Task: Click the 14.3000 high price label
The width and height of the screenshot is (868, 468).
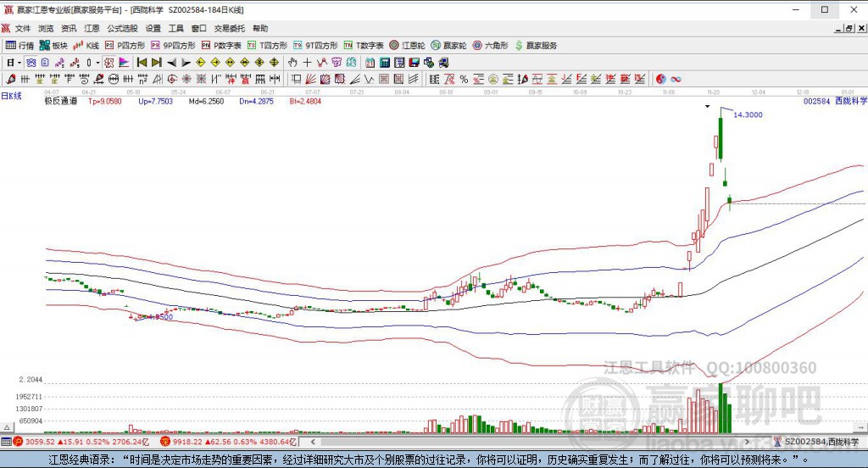Action: pos(748,114)
